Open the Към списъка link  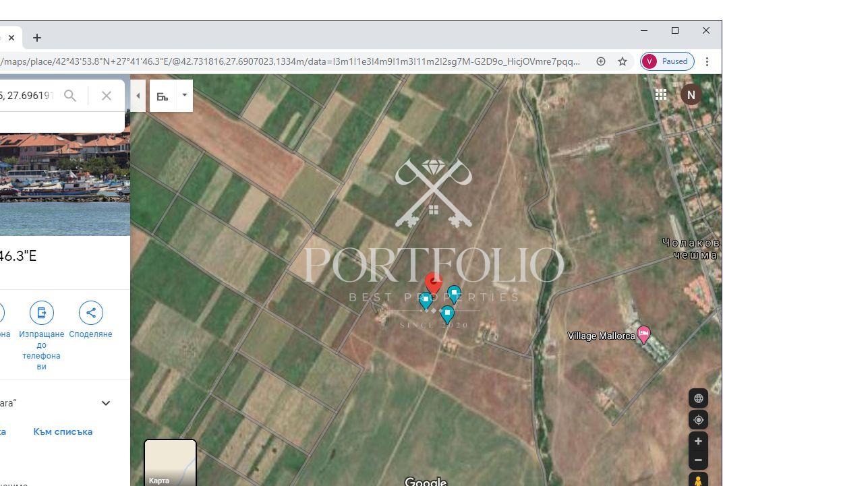(63, 431)
